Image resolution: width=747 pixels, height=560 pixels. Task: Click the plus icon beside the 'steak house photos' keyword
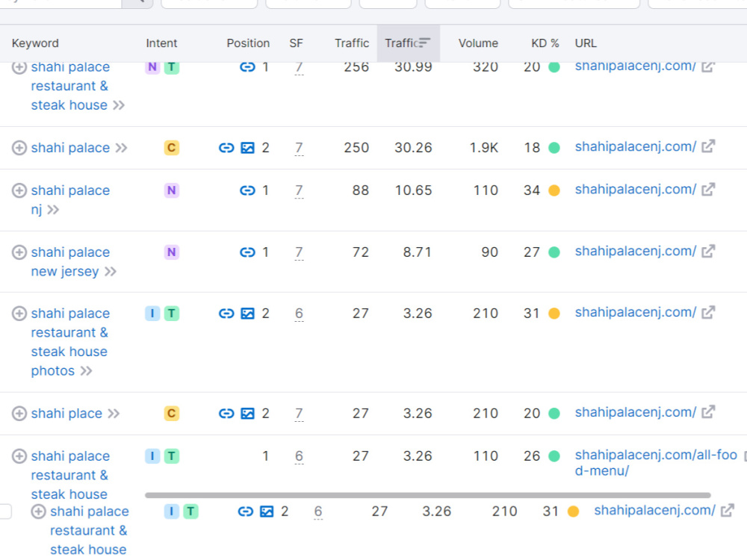click(19, 314)
